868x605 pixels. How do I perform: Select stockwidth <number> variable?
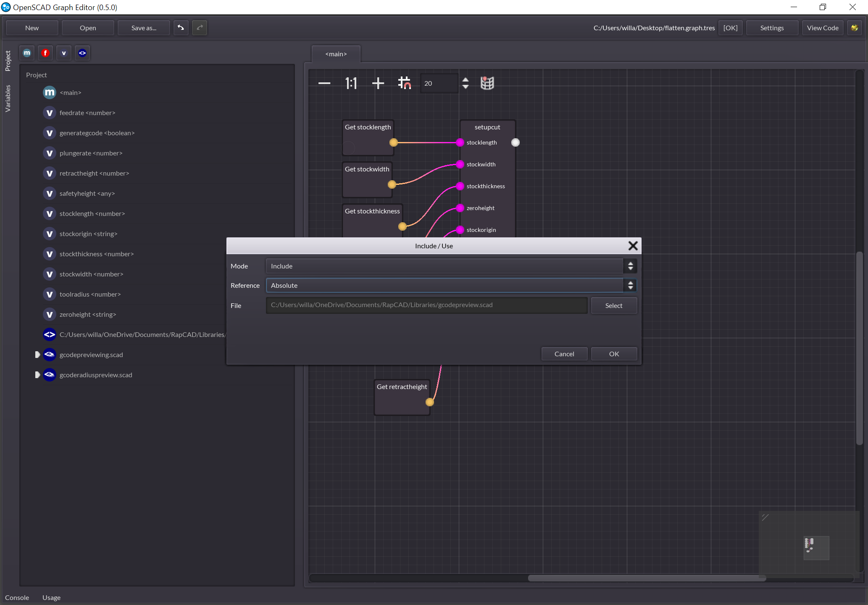point(91,274)
